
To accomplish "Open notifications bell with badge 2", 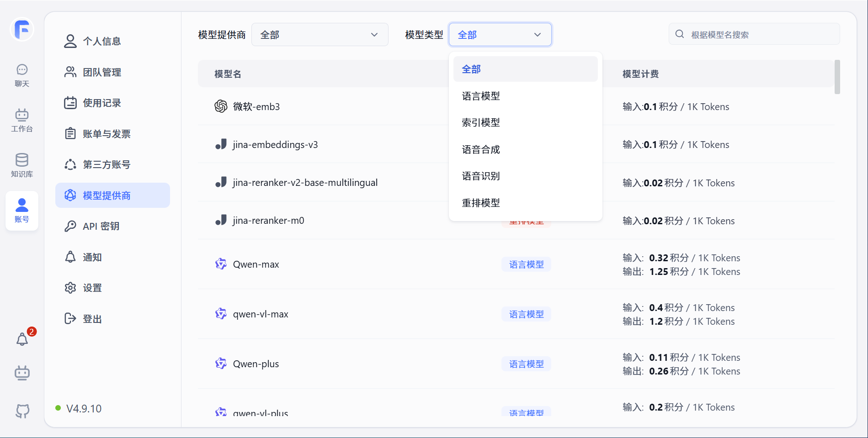I will [22, 339].
